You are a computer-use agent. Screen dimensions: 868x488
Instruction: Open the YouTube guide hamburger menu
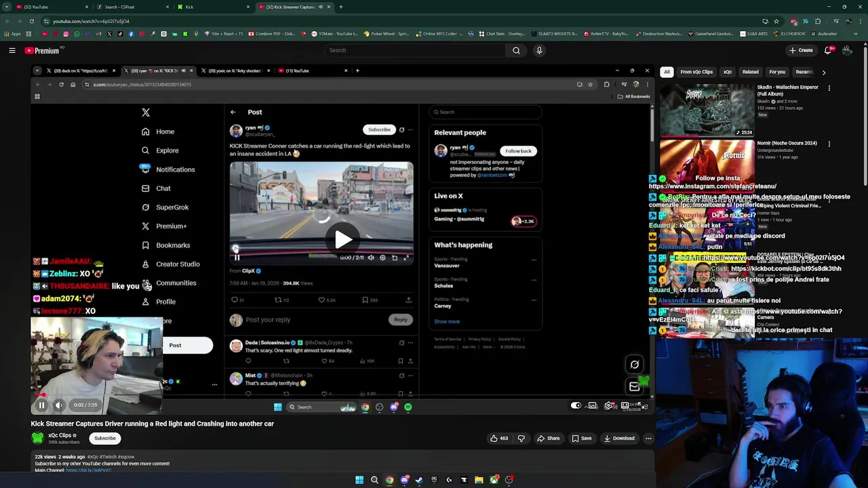(x=12, y=50)
